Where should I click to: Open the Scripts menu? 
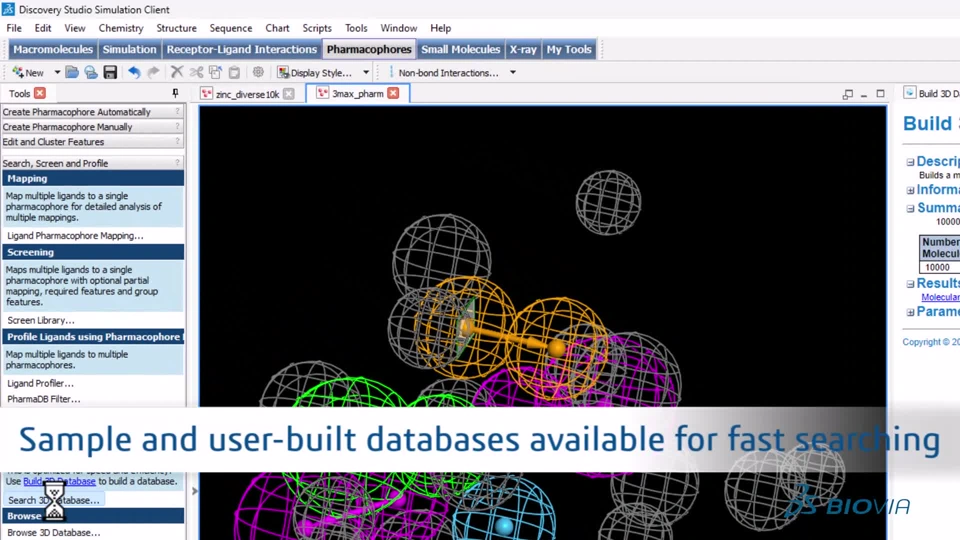click(x=317, y=28)
